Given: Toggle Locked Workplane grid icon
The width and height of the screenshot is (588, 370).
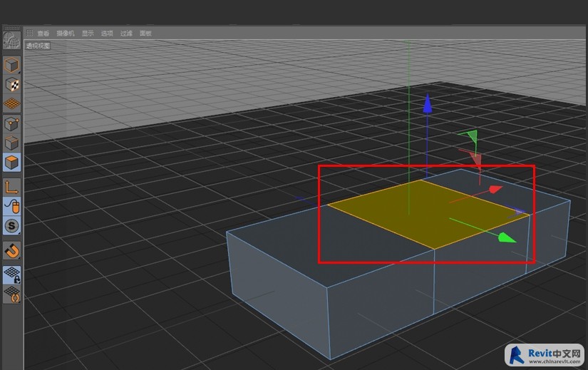Looking at the screenshot, I should pos(11,274).
